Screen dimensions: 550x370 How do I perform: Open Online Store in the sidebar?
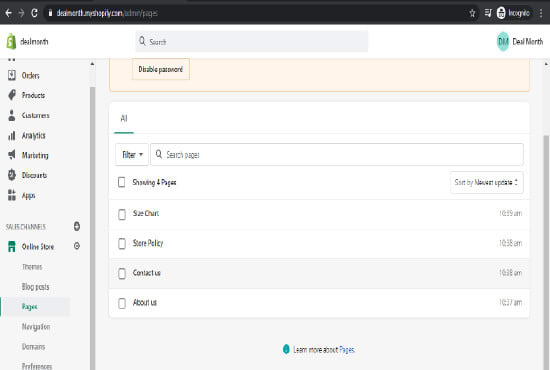click(x=38, y=247)
